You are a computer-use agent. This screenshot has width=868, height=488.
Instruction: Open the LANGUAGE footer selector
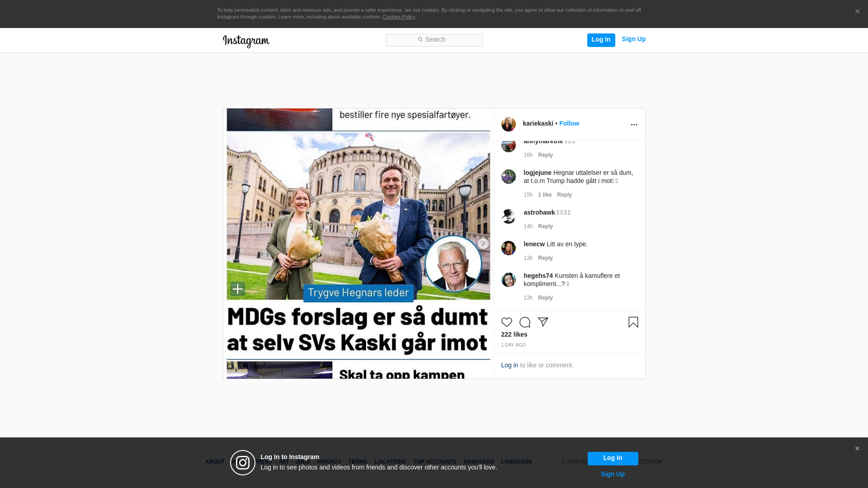point(516,462)
